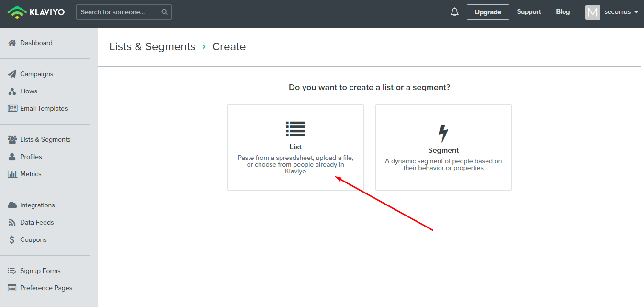Click the Campaigns paper plane icon
This screenshot has width=644, height=307.
[12, 74]
